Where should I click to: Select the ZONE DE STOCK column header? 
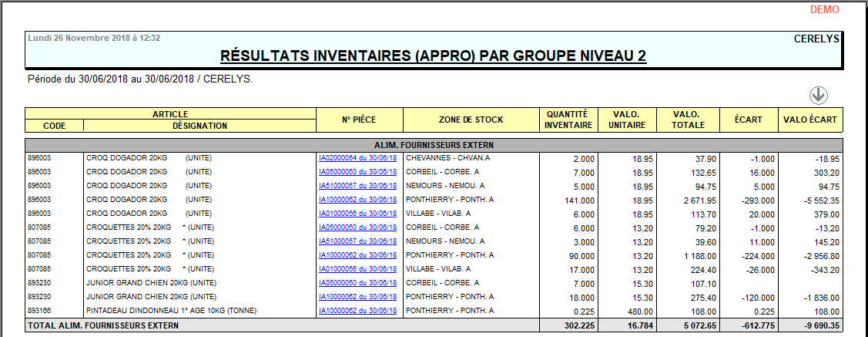pyautogui.click(x=471, y=120)
